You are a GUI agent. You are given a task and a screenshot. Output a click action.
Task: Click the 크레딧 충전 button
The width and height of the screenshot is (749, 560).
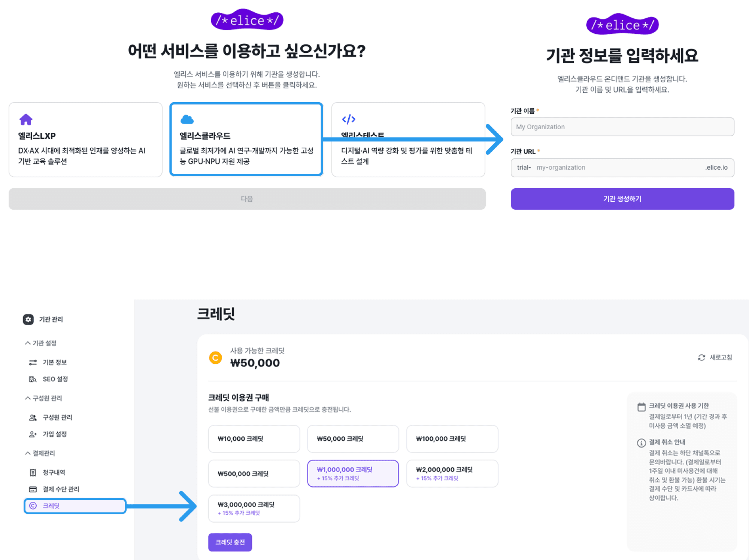(230, 542)
